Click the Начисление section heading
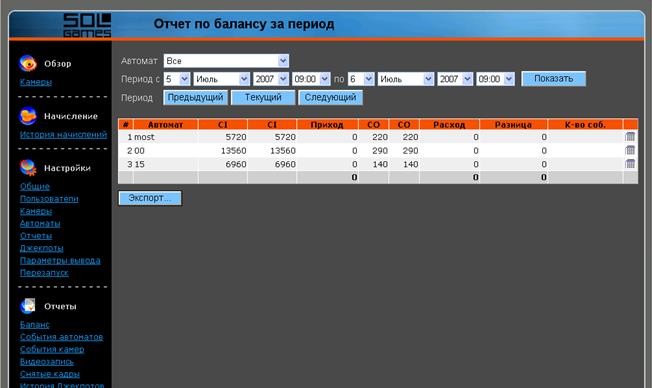This screenshot has height=388, width=652. pyautogui.click(x=71, y=116)
